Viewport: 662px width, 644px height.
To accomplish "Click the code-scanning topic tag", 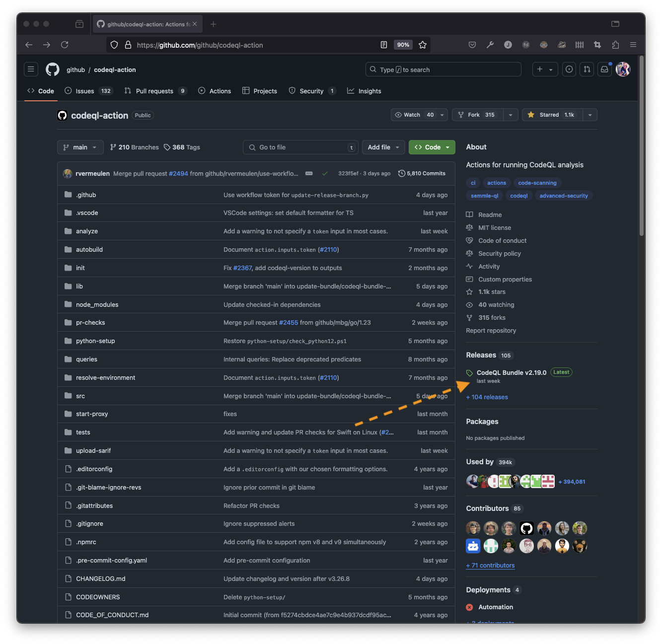I will coord(537,183).
